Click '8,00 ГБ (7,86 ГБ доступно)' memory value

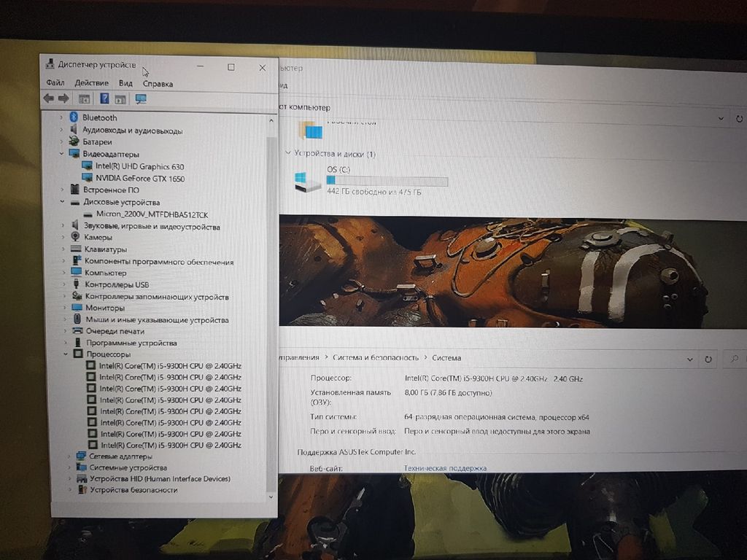pyautogui.click(x=448, y=393)
